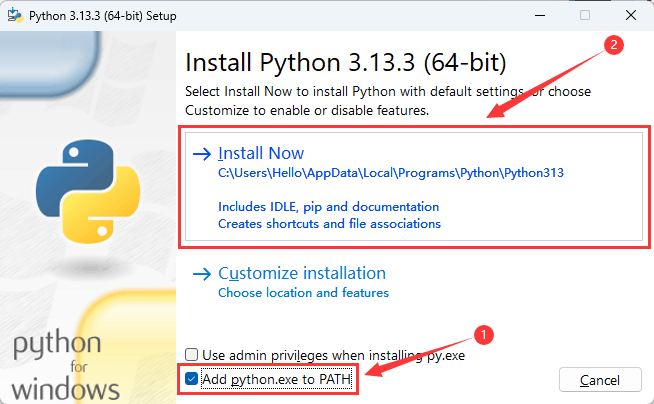Click the disabled maximize button in the title bar
This screenshot has width=654, height=404.
pos(585,15)
